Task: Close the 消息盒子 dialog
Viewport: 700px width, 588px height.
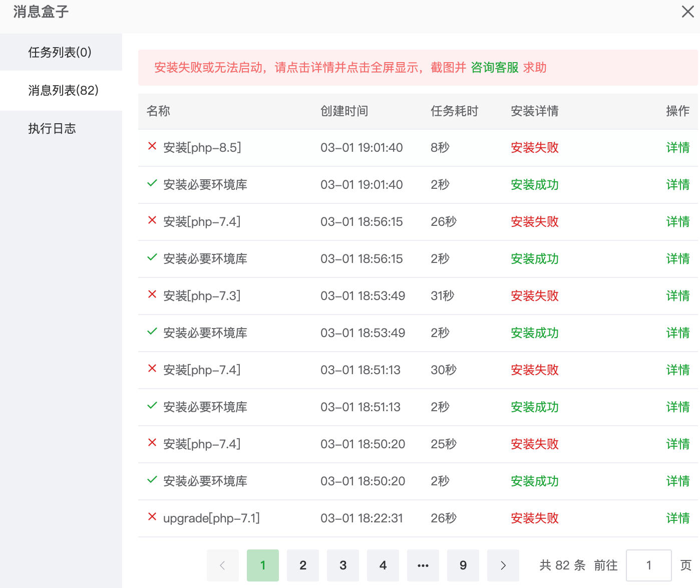Action: pos(687,12)
